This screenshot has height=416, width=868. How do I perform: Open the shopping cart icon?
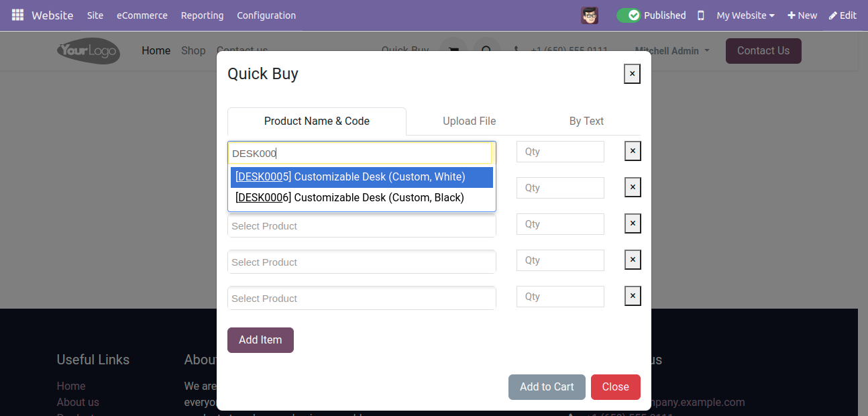(453, 50)
